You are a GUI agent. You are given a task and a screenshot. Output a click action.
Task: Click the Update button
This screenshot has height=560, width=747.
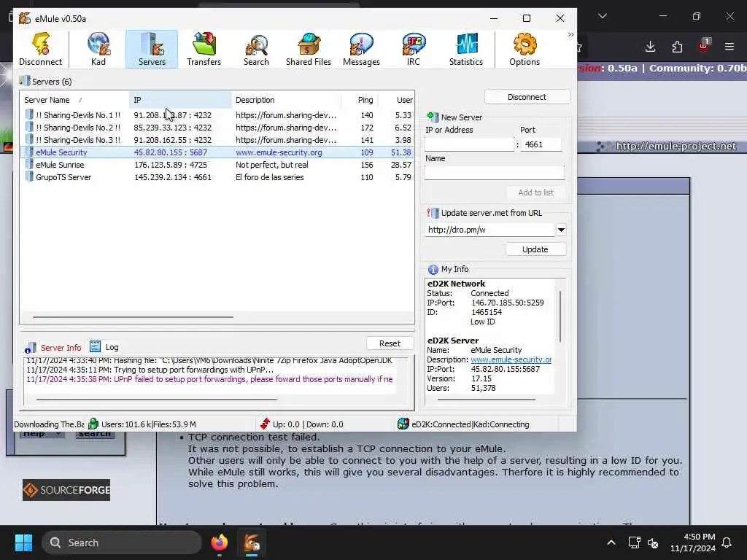[535, 249]
